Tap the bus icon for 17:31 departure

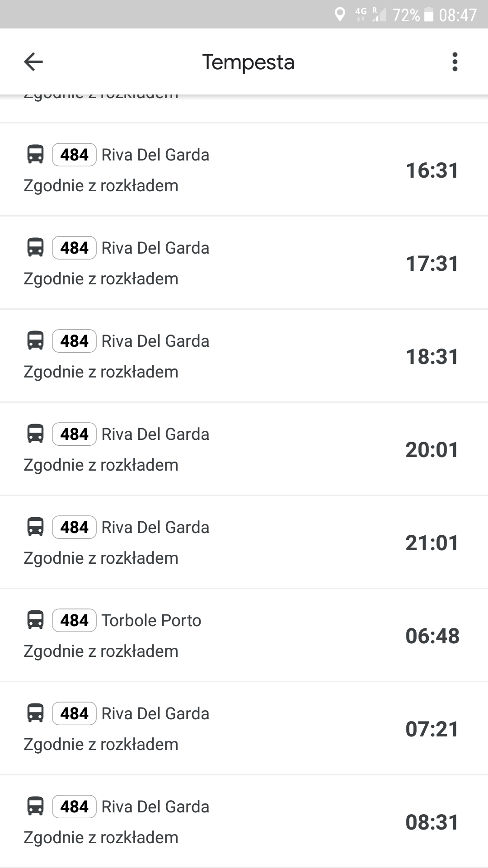coord(36,247)
